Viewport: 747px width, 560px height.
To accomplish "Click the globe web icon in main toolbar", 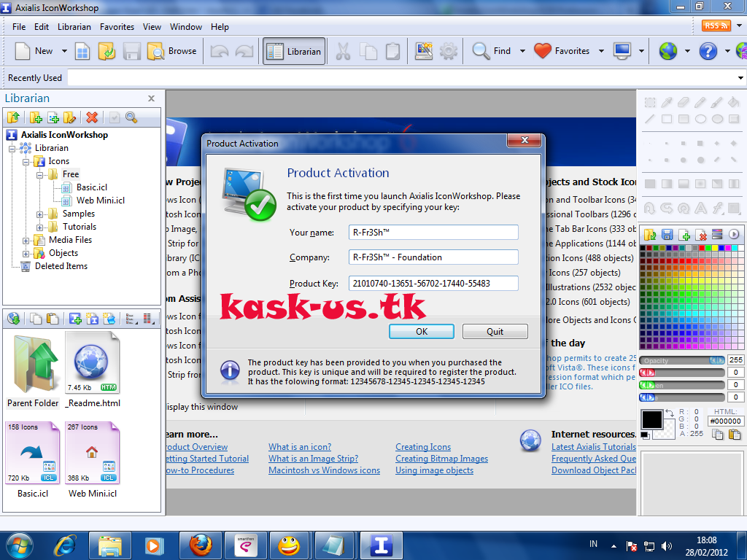I will (x=668, y=51).
